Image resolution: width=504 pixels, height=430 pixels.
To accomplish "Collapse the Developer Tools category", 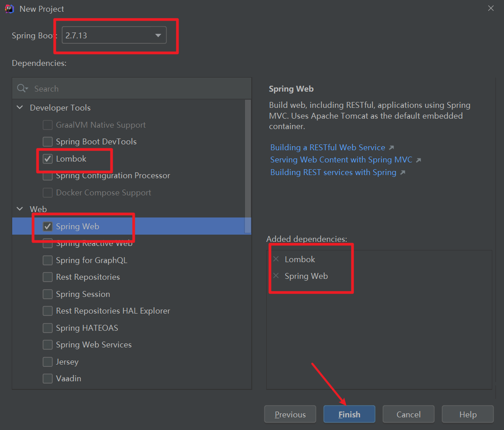I will tap(19, 107).
